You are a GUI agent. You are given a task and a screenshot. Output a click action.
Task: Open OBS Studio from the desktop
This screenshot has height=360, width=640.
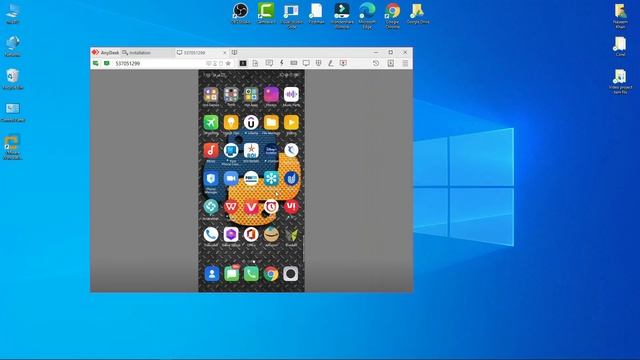coord(240,13)
